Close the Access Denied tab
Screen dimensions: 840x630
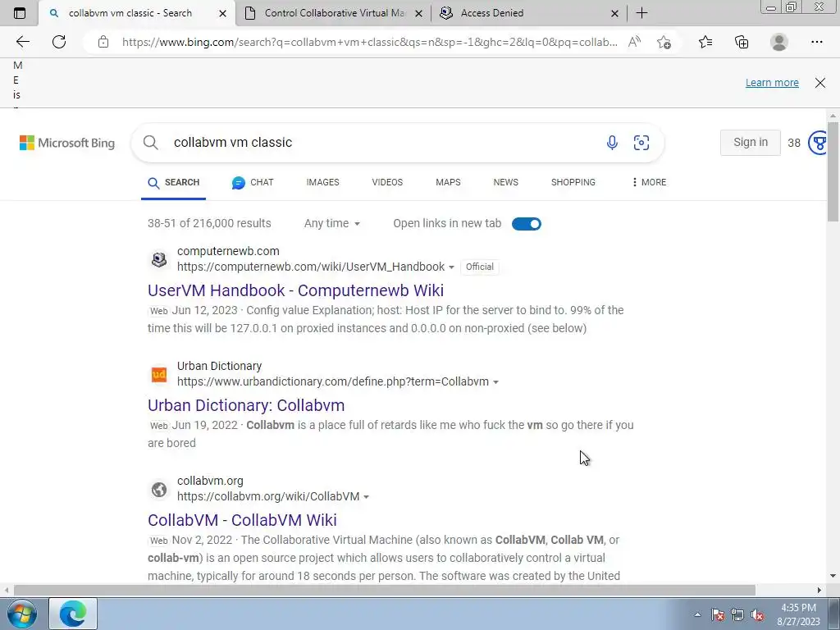[x=615, y=13]
